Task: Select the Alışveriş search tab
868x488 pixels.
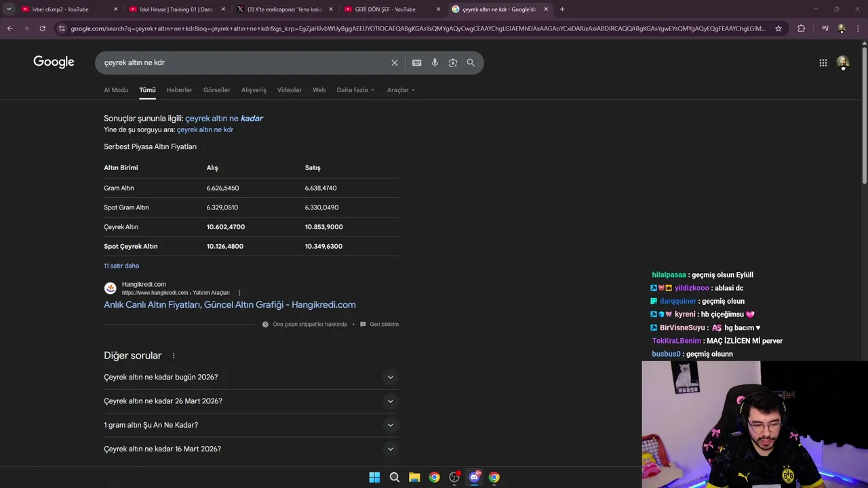Action: coord(254,90)
